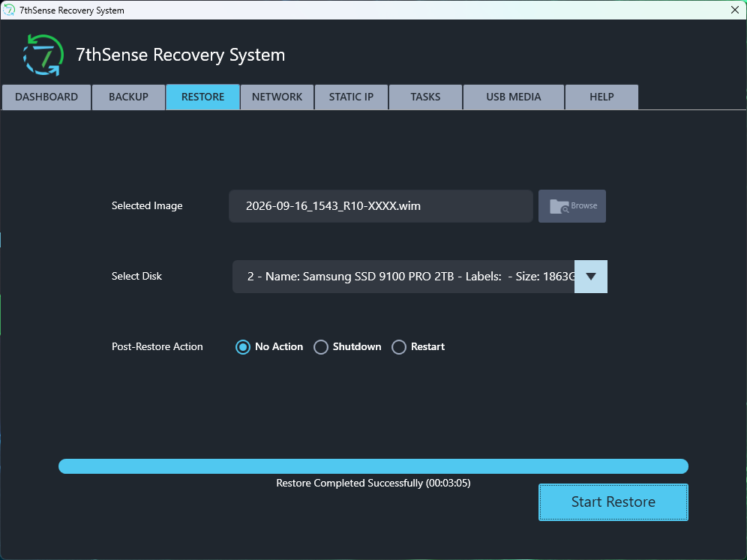Screen dimensions: 747x560
Task: Click the small app icon in title bar
Action: [x=9, y=10]
